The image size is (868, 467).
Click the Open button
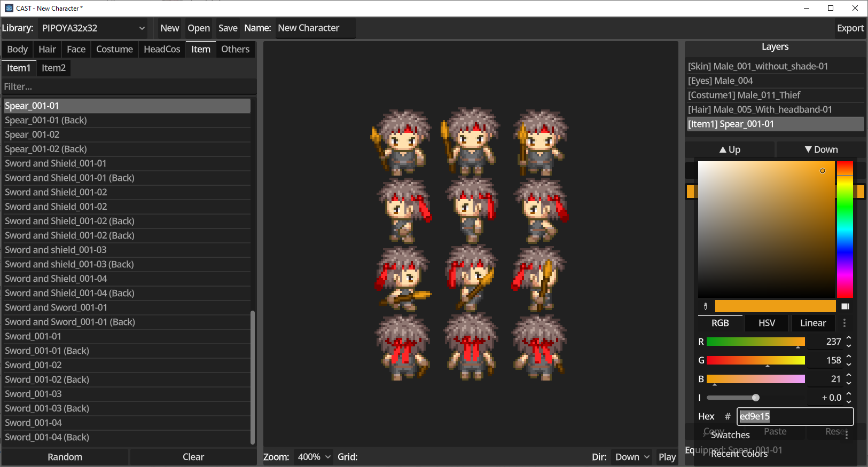199,28
